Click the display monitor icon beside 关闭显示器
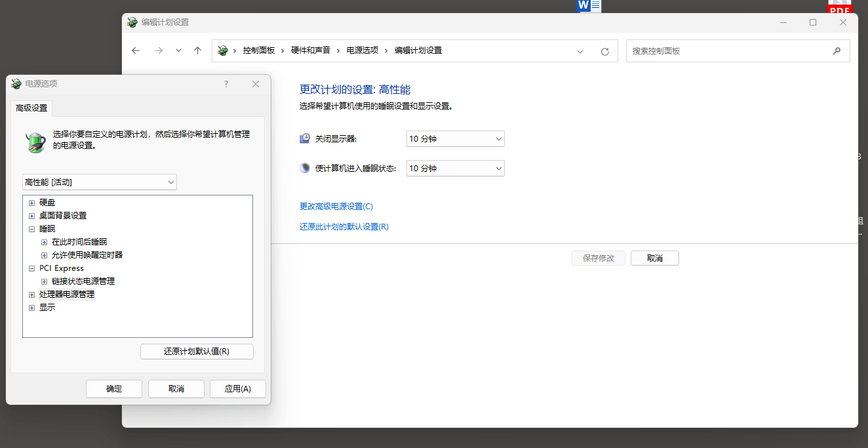Screen dimensions: 868x448 click(x=305, y=139)
